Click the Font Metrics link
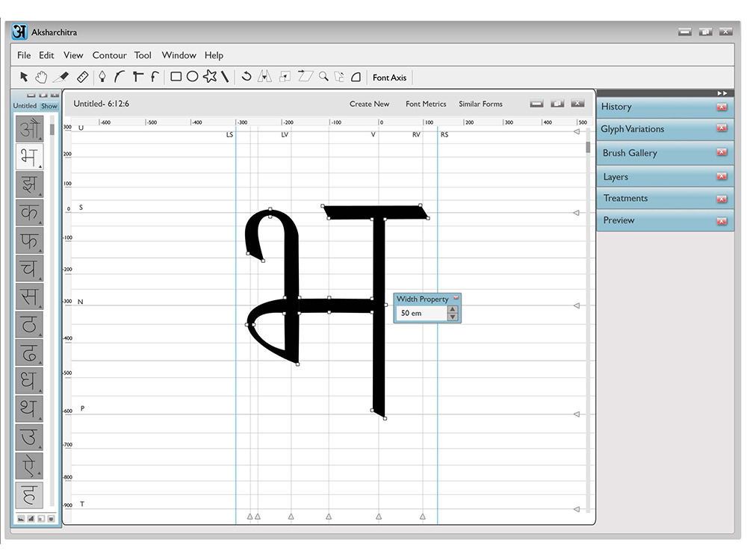 click(x=426, y=104)
